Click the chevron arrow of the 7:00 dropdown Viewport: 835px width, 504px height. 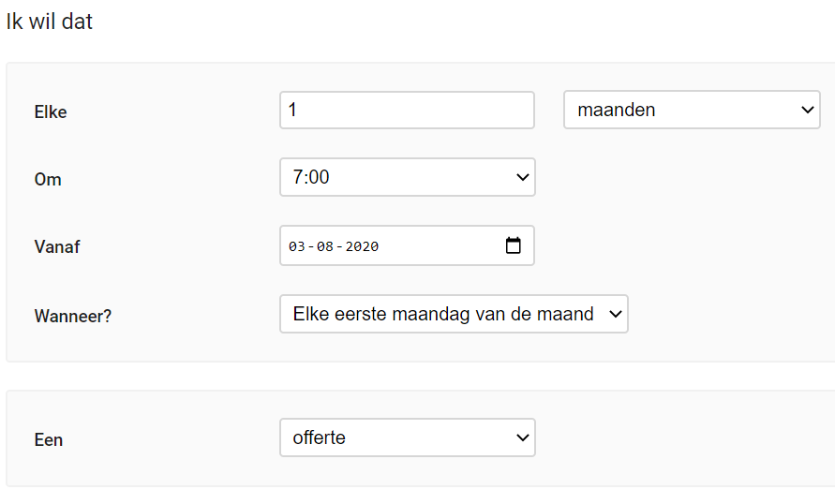point(523,177)
